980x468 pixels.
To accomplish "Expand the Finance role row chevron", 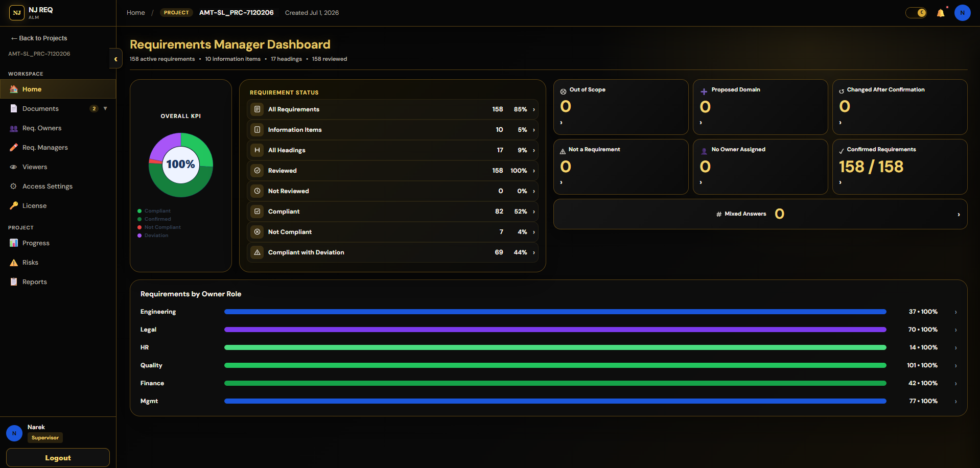I will 955,384.
